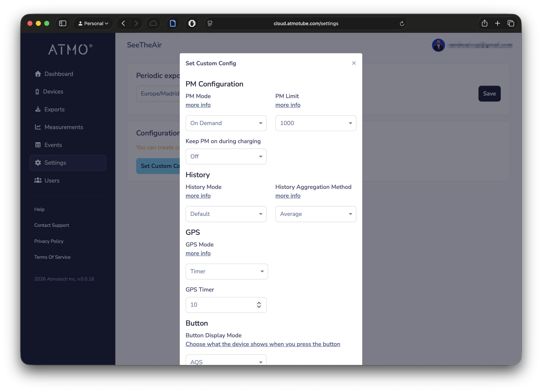Screen dimensions: 542x392
Task: Change History Aggregation Method dropdown
Action: [316, 214]
